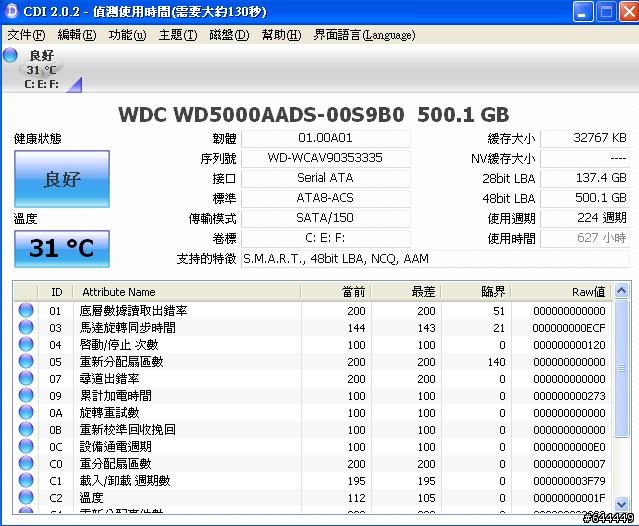Click the Attribute Name column header
Viewport: 639px width, 526px height.
(187, 292)
